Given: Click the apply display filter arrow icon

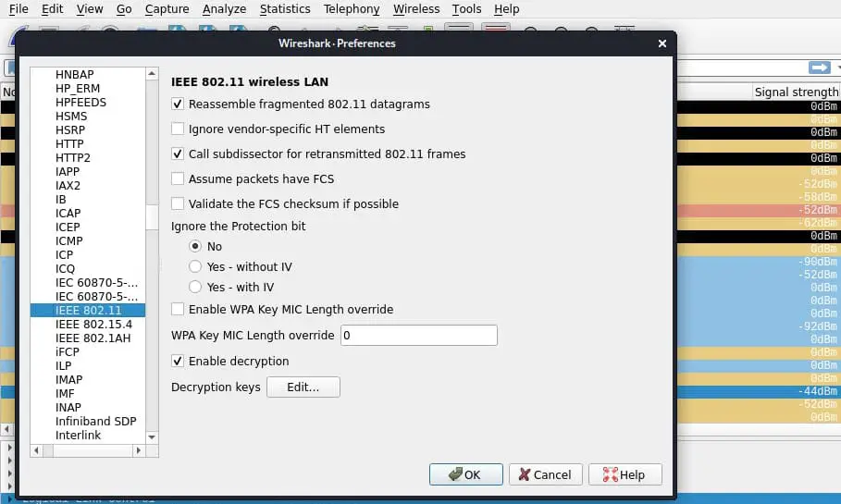Looking at the screenshot, I should (819, 68).
